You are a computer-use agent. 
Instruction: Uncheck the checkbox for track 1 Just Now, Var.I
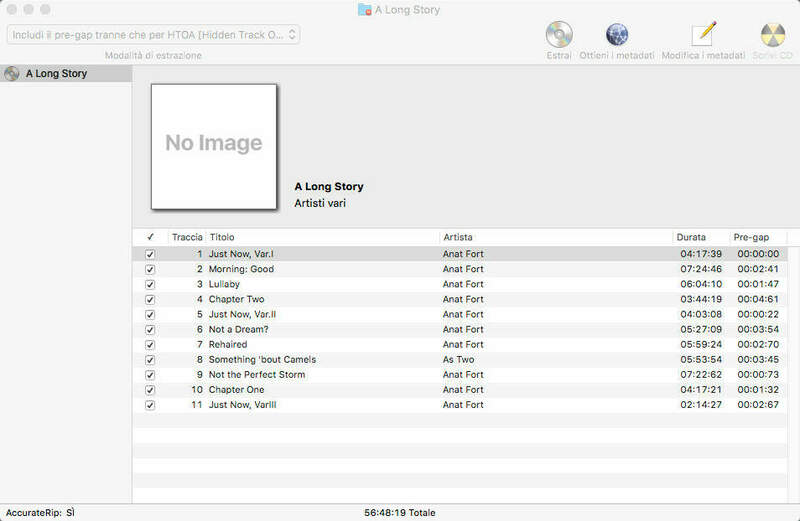click(150, 254)
